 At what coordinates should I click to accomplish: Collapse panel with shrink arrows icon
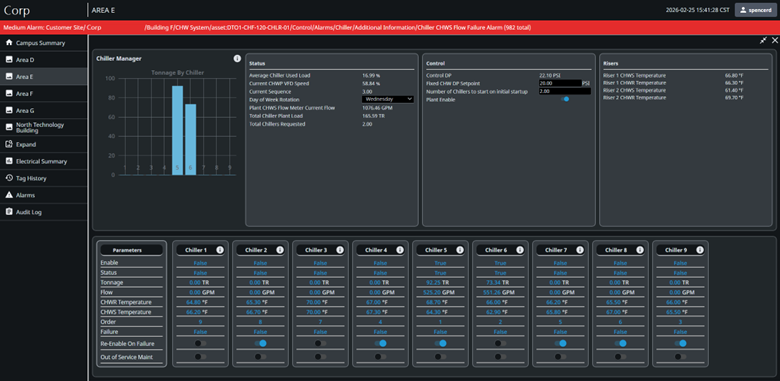click(763, 41)
